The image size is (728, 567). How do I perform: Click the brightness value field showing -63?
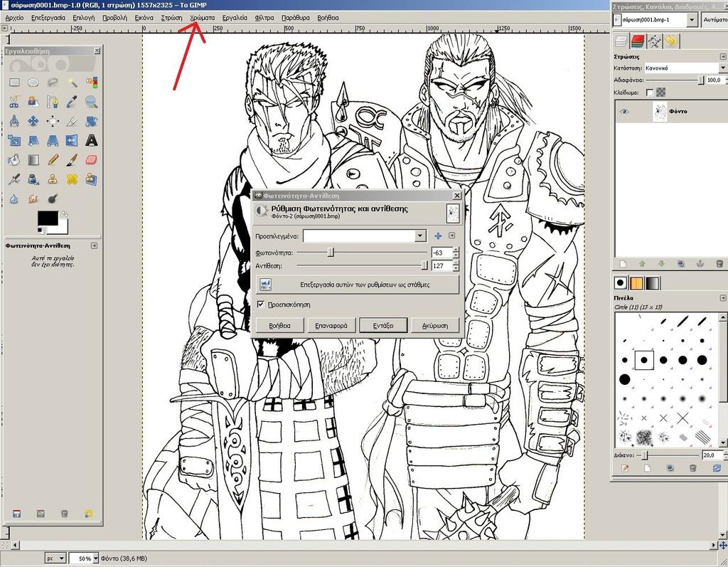click(441, 253)
